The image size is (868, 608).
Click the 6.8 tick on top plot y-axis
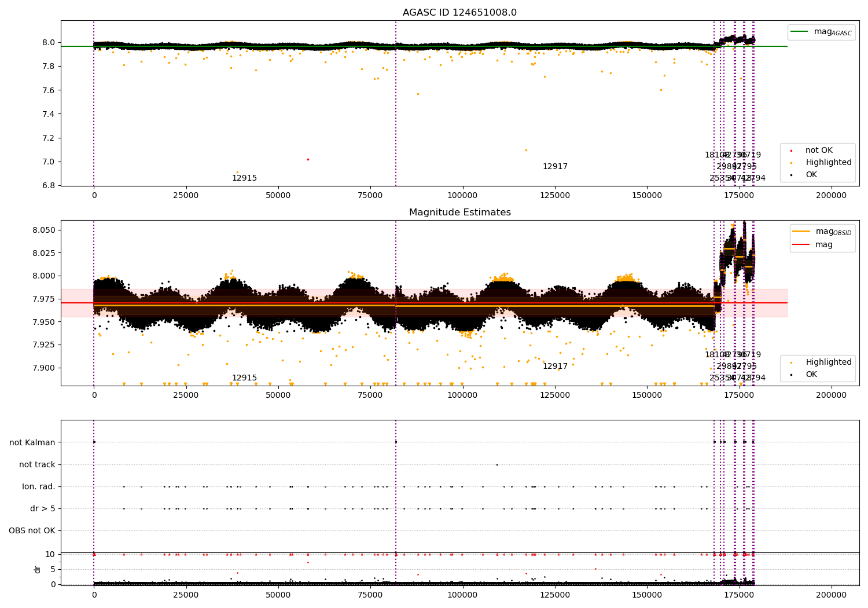pos(49,186)
